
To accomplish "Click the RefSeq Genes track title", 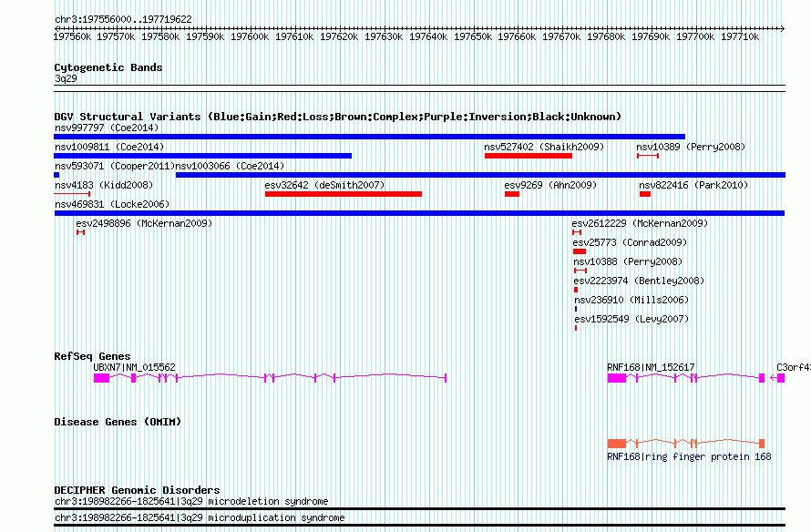I will 92,356.
